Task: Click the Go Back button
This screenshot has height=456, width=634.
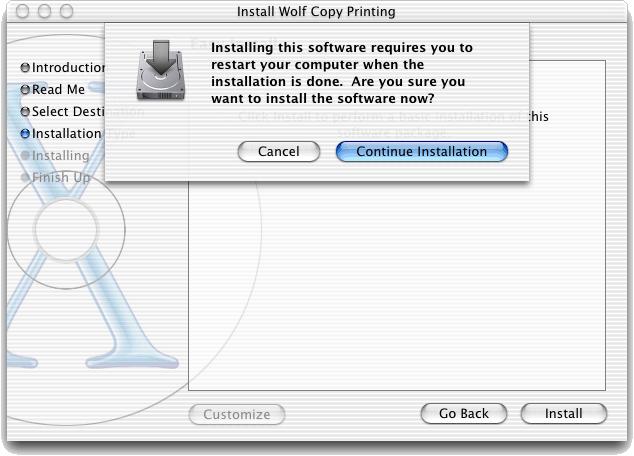Action: click(x=464, y=414)
